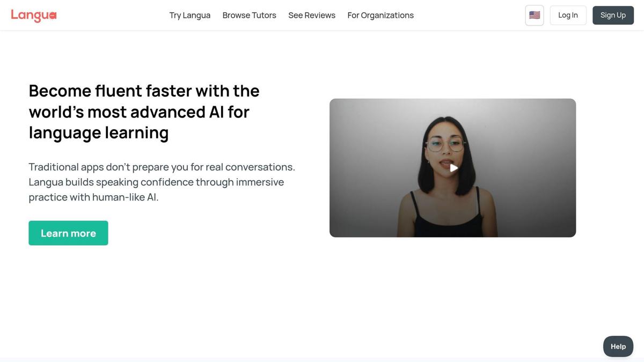The width and height of the screenshot is (644, 362).
Task: Click the headline "Become fluent faster with the"
Action: click(x=144, y=91)
